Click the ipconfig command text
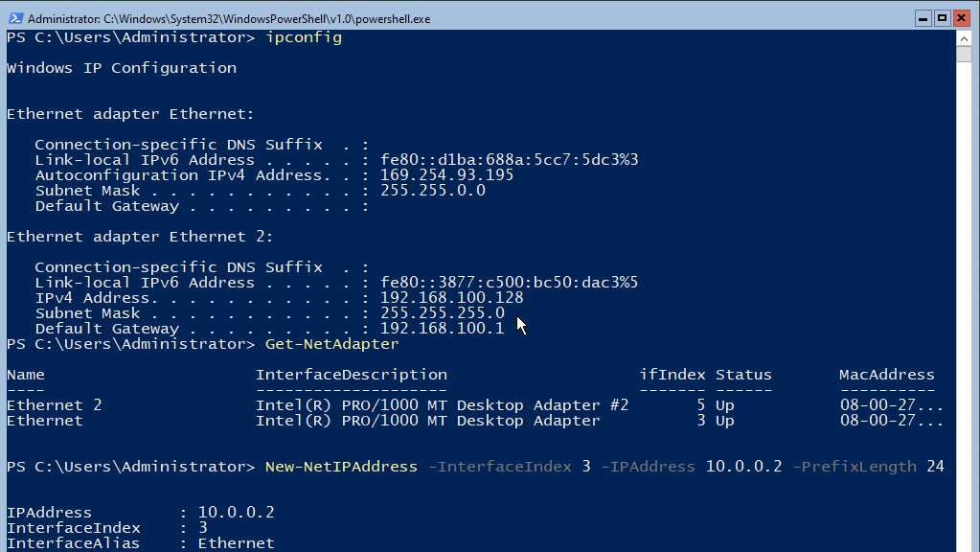The height and width of the screenshot is (552, 980). click(x=304, y=37)
